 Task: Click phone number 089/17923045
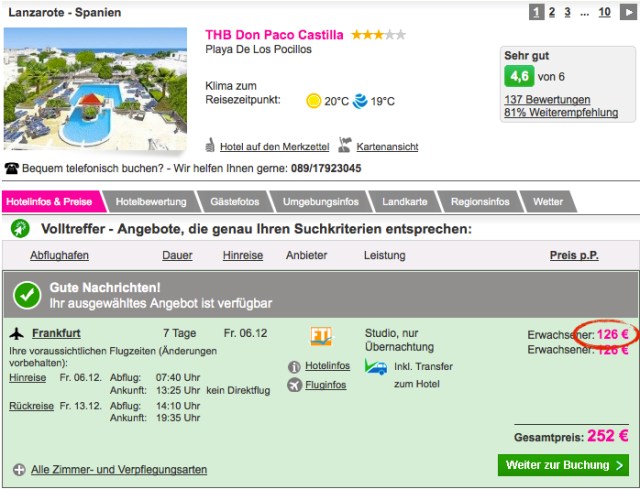pyautogui.click(x=326, y=168)
